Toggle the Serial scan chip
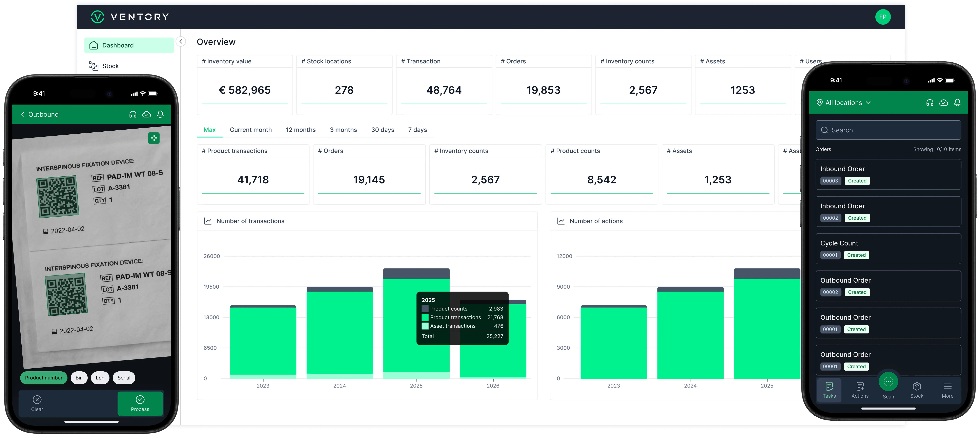Screen dimensions: 980x438 (x=124, y=377)
